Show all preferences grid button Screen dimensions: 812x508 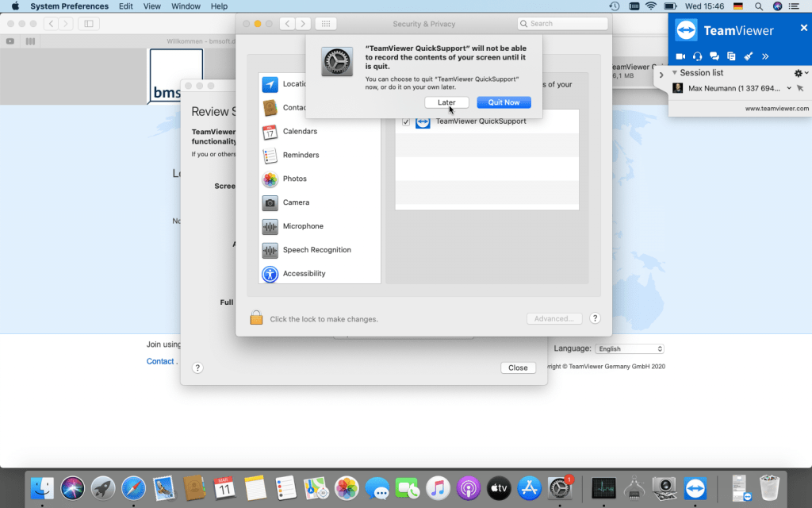(326, 24)
